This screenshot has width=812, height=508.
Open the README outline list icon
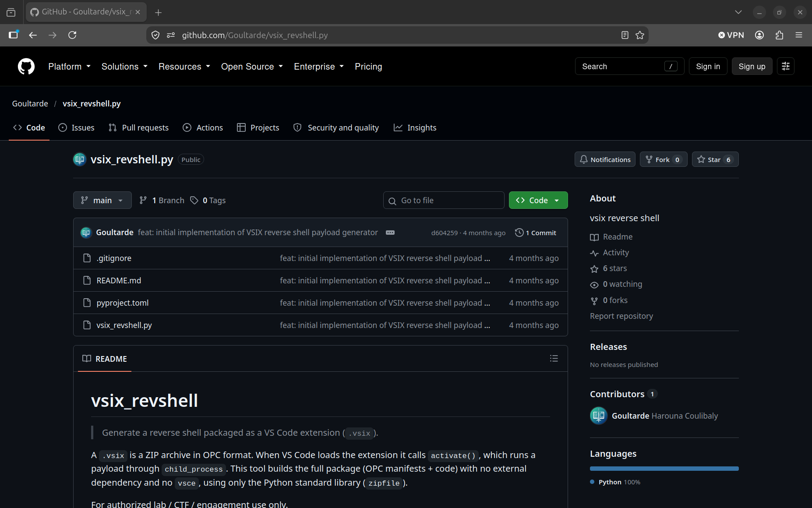tap(554, 359)
